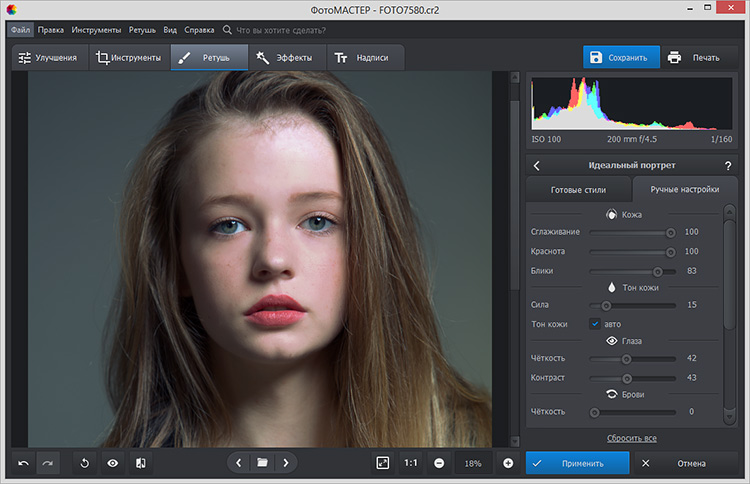The width and height of the screenshot is (750, 484).
Task: Set zoom to 1:1 scale
Action: click(x=410, y=463)
